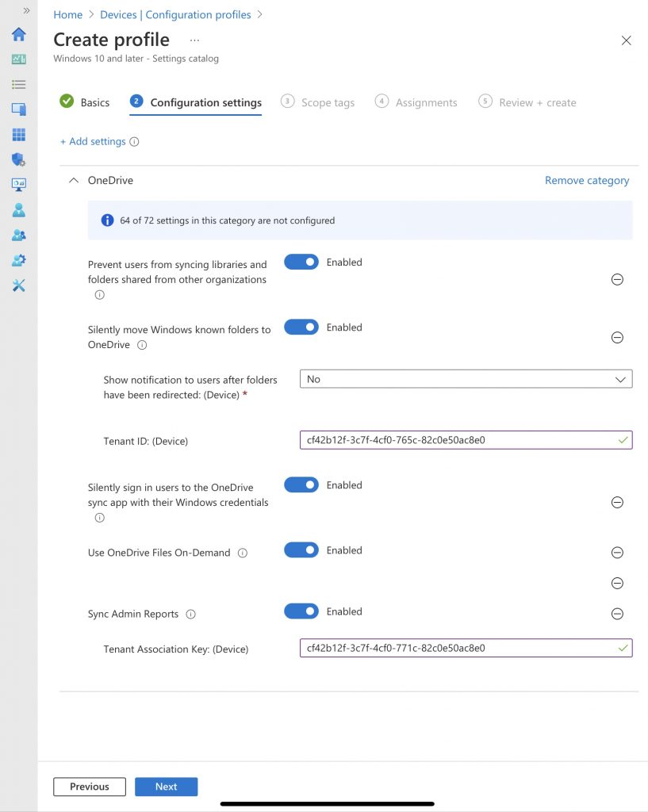Open the Troubleshooting tools icon
This screenshot has width=648, height=812.
(x=19, y=285)
